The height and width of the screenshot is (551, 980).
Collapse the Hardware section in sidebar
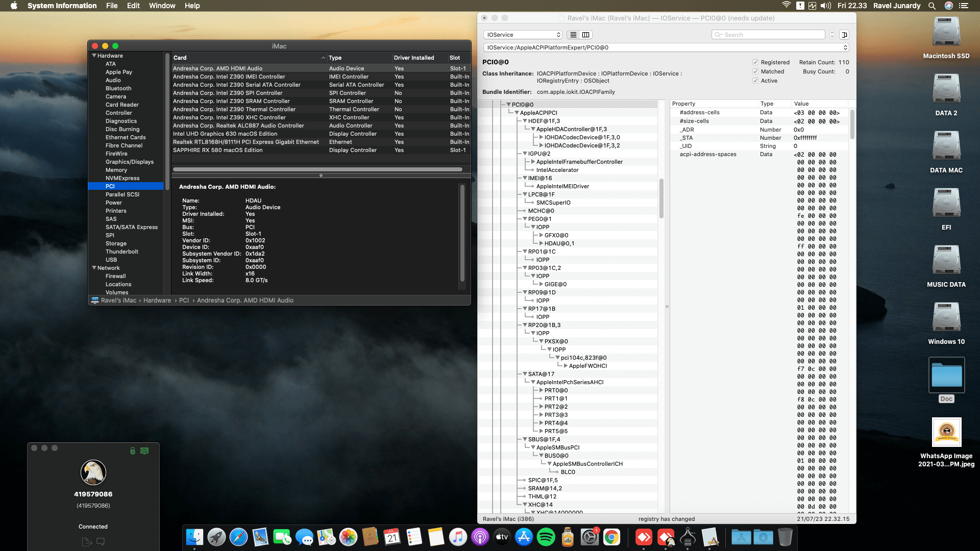[94, 56]
